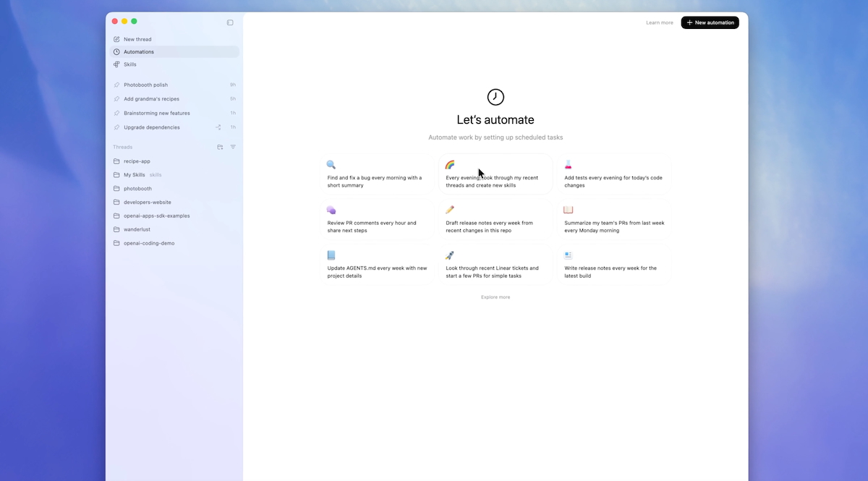Image resolution: width=868 pixels, height=481 pixels.
Task: Click the branch icon on Upgrade dependencies
Action: [x=218, y=127]
